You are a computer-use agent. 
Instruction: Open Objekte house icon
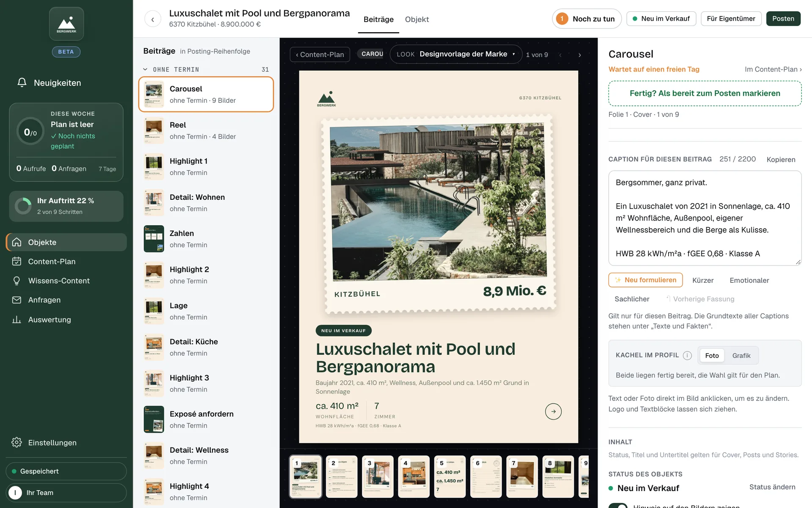tap(16, 242)
